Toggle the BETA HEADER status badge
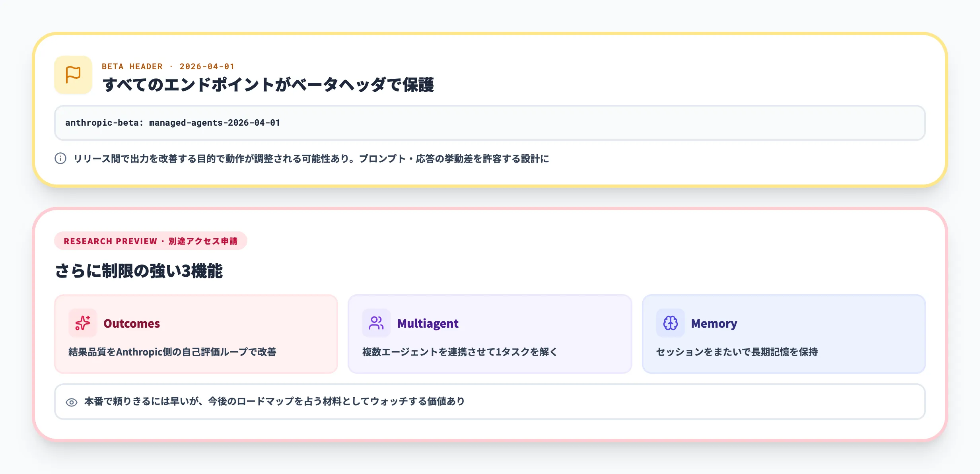The width and height of the screenshot is (980, 474). tap(168, 66)
